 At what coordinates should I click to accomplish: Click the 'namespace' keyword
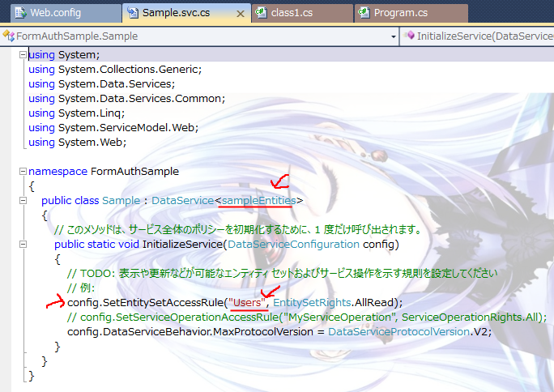pyautogui.click(x=58, y=171)
